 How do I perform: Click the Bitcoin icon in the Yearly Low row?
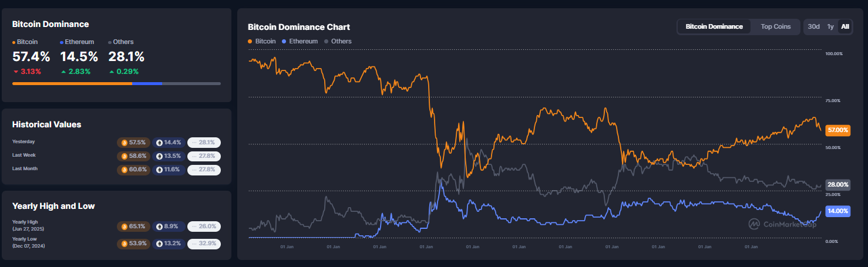tap(124, 244)
